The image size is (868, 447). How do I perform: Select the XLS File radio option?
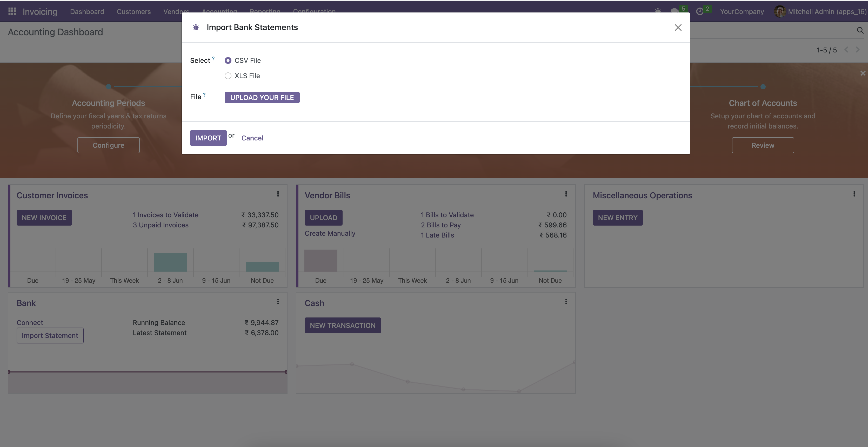(228, 76)
